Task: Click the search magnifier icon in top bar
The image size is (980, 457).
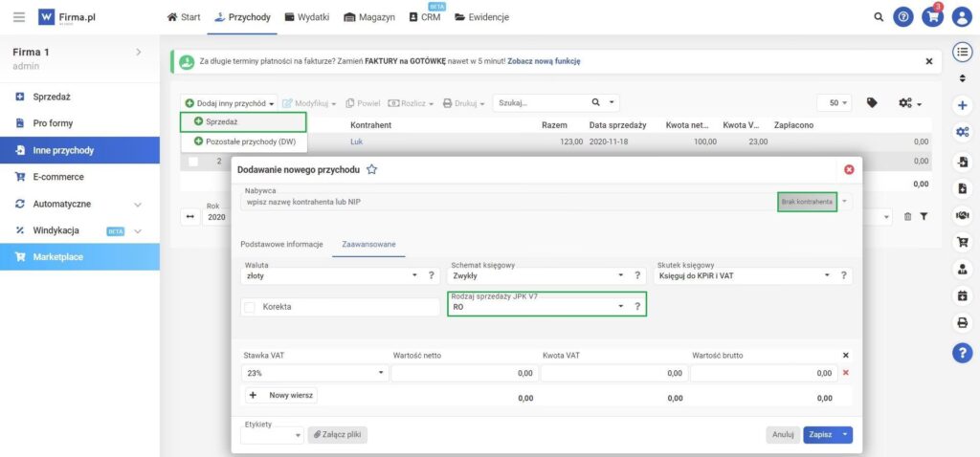Action: coord(879,17)
